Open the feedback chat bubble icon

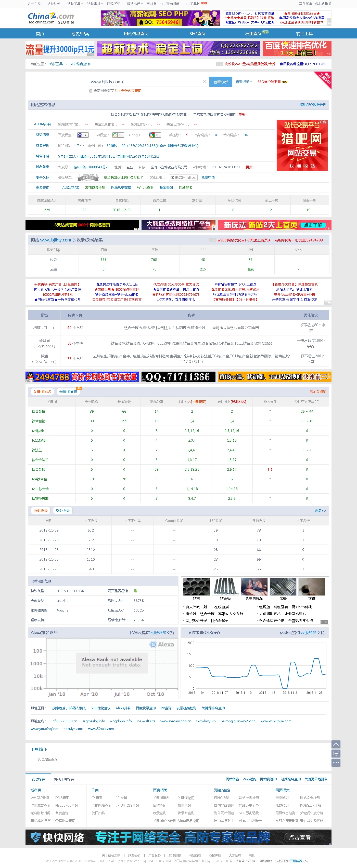pos(336,753)
